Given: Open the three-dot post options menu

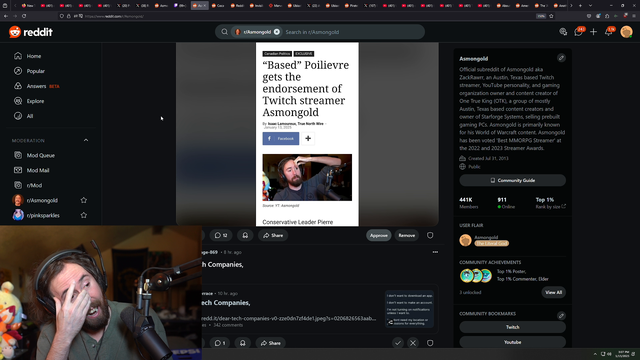Looking at the screenshot, I should click(x=435, y=252).
